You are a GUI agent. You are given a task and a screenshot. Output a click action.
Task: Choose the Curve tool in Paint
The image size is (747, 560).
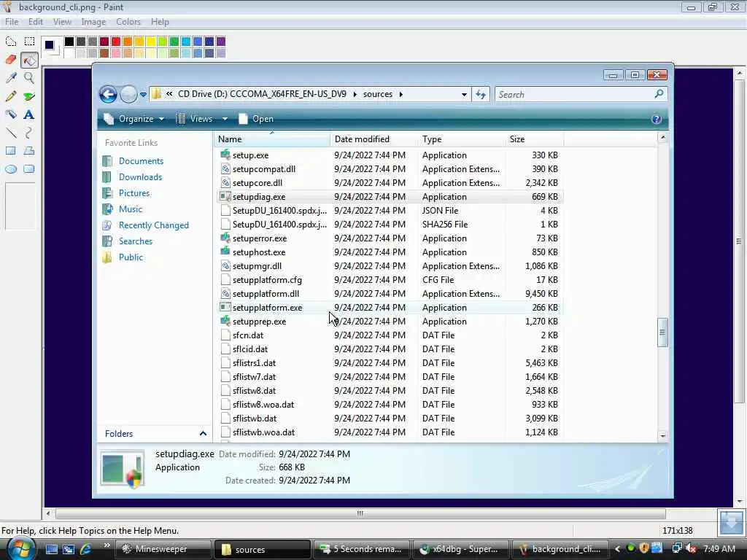[x=29, y=133]
